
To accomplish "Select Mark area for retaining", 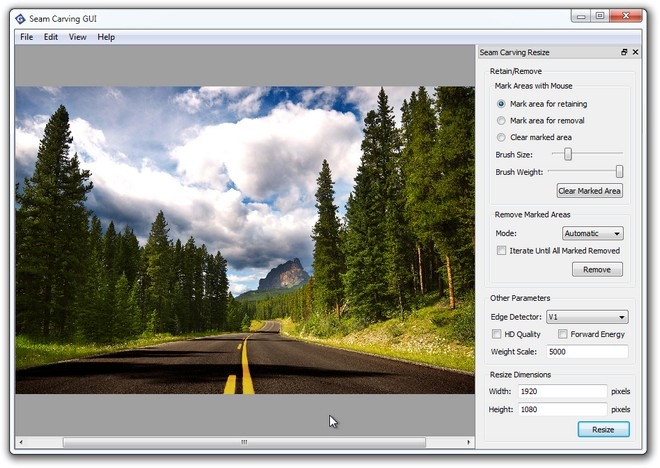I will [501, 104].
